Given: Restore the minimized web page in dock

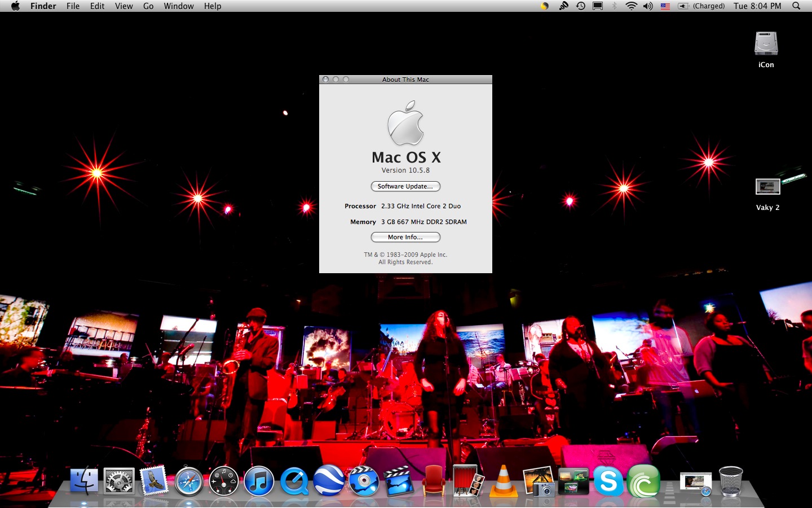Looking at the screenshot, I should (696, 483).
